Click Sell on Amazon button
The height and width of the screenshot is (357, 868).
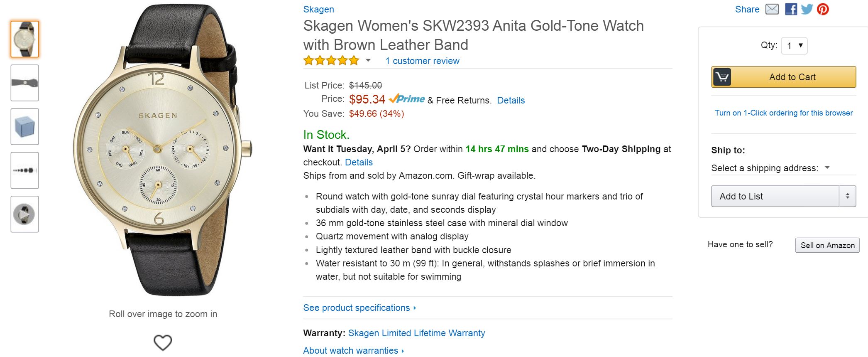click(827, 245)
